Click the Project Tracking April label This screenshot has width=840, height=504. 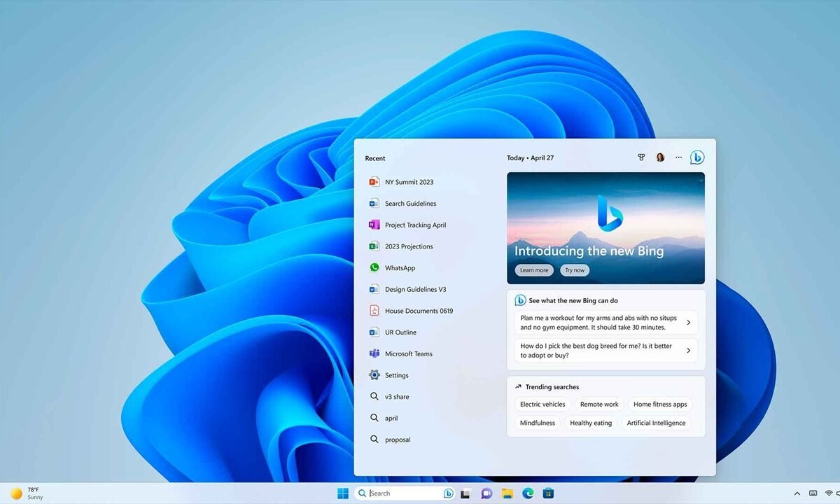pos(415,225)
